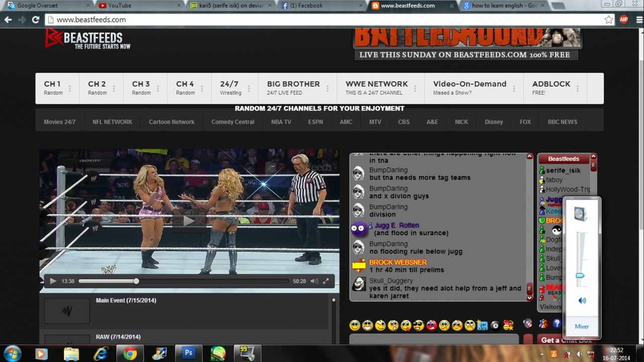Click the BATTLEGROUND live Sunday banner
Image resolution: width=644 pixels, height=362 pixels.
point(467,44)
